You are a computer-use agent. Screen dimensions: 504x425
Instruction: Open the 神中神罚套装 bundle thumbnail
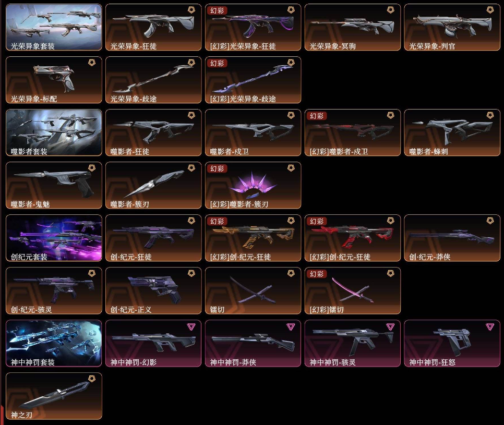[x=54, y=344]
